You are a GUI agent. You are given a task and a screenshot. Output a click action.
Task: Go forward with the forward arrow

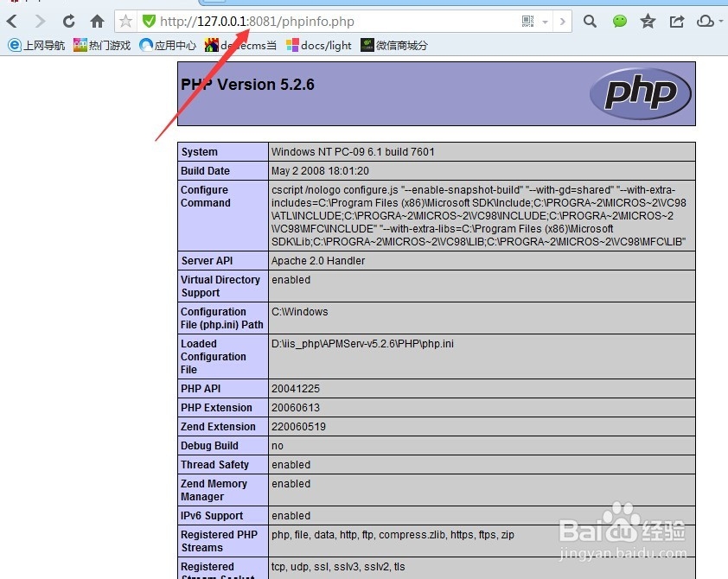(41, 22)
